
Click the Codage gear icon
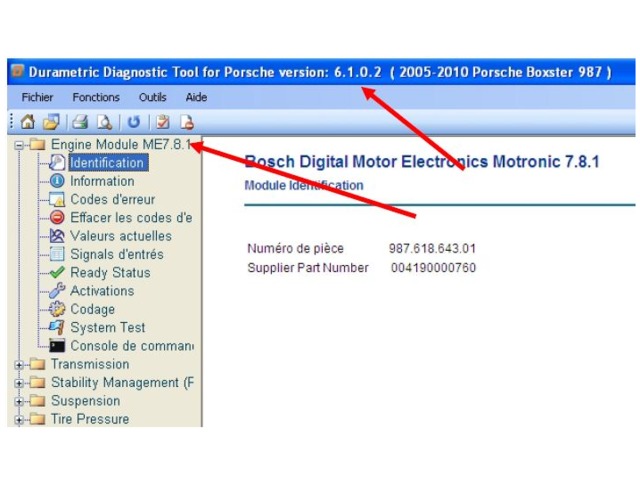pyautogui.click(x=57, y=309)
